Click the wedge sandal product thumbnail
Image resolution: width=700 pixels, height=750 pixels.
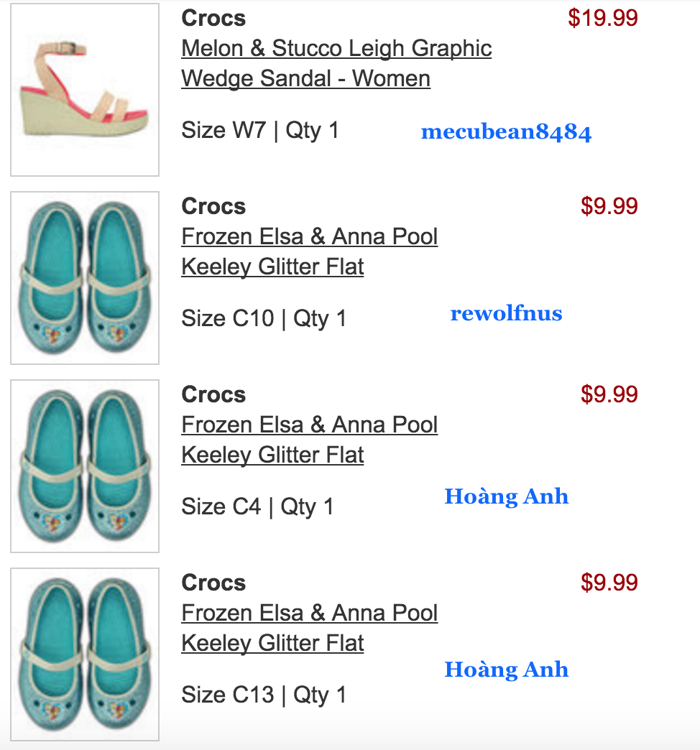click(x=85, y=90)
